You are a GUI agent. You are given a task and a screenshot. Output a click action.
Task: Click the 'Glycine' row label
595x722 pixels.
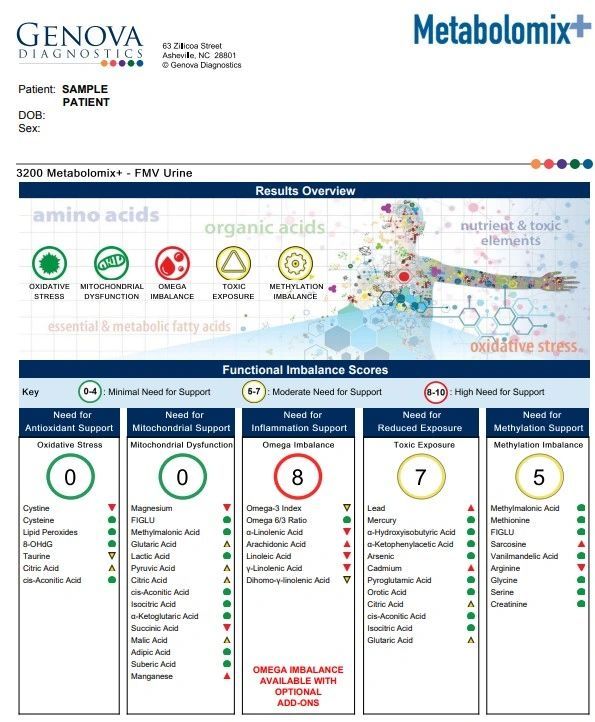(x=504, y=580)
